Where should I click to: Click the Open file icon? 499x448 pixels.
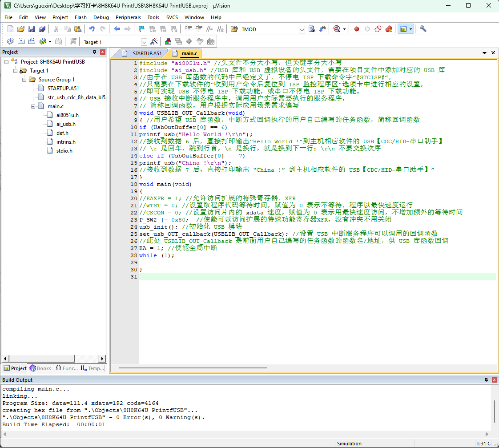(x=21, y=29)
